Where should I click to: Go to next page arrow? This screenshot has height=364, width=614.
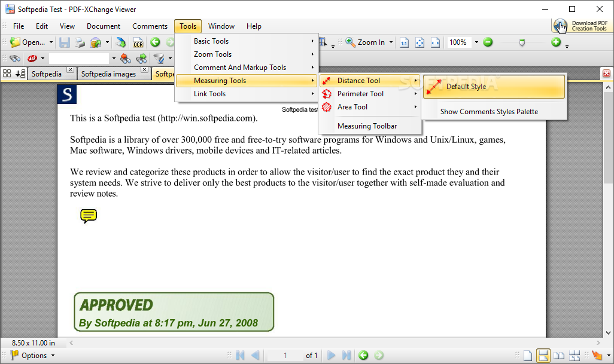331,355
